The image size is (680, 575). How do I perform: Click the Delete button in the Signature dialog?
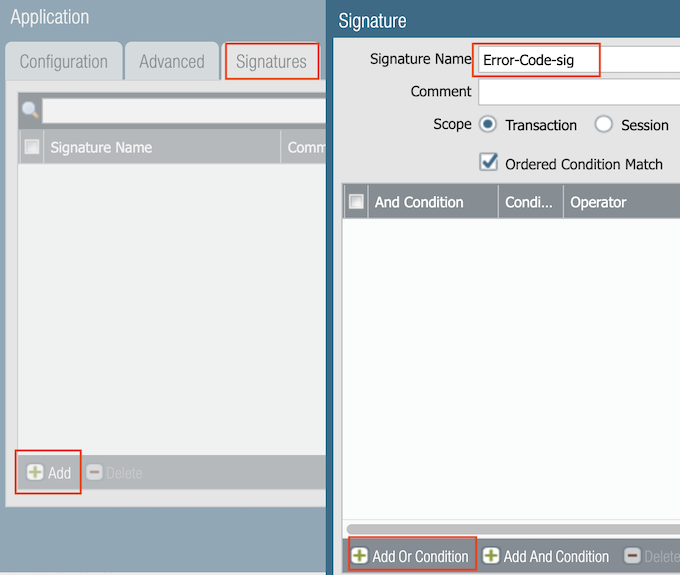tap(651, 556)
